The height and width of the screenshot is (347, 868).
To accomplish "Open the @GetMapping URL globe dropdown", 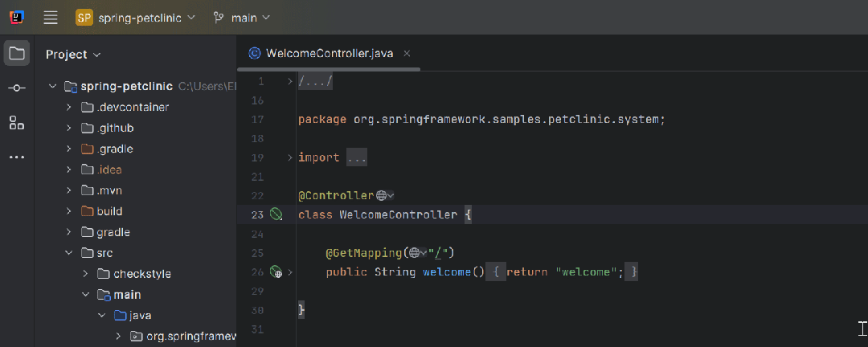I will (x=418, y=254).
